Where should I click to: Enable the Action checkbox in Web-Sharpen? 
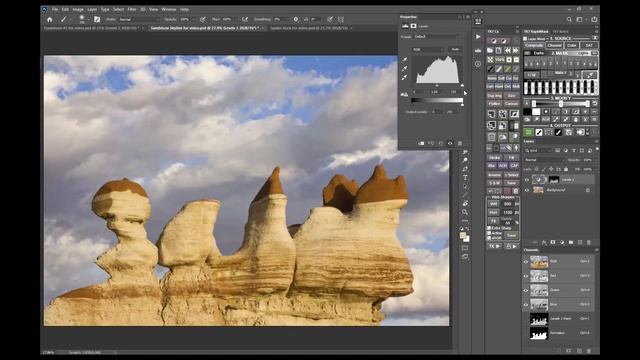pos(489,233)
